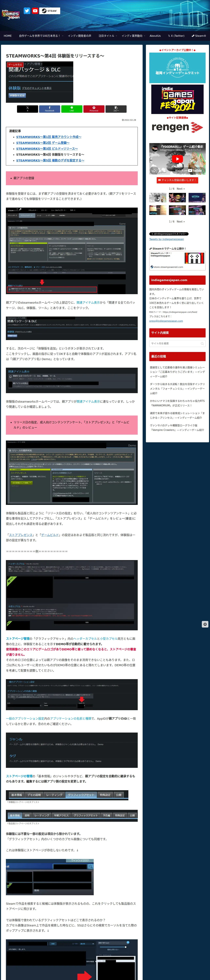
Task: Open recent post about まじかる☆プリンセス
Action: tap(177, 415)
